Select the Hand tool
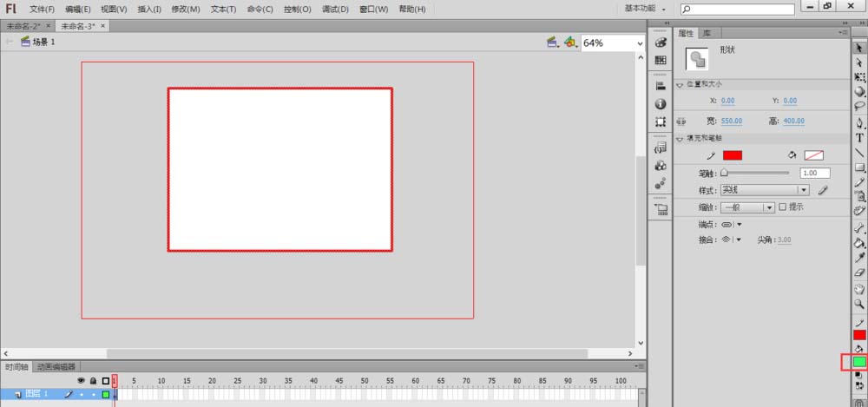868x407 pixels. pyautogui.click(x=859, y=289)
